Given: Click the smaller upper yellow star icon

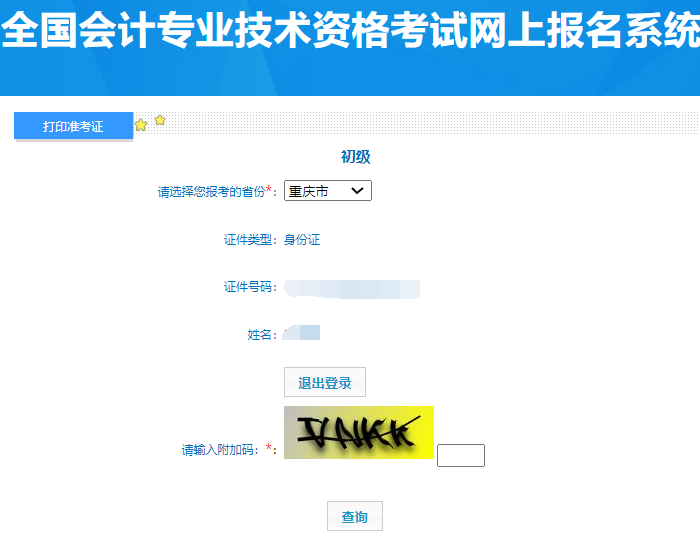Looking at the screenshot, I should 160,120.
